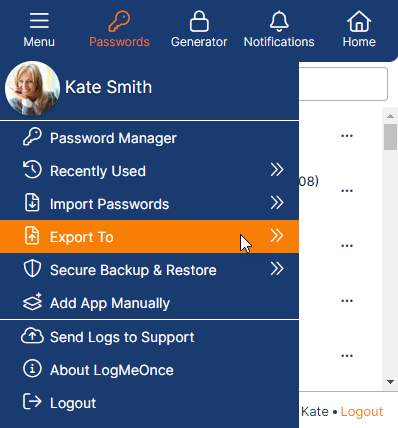398x428 pixels.
Task: Open the first row's three-dot options
Action: [347, 136]
